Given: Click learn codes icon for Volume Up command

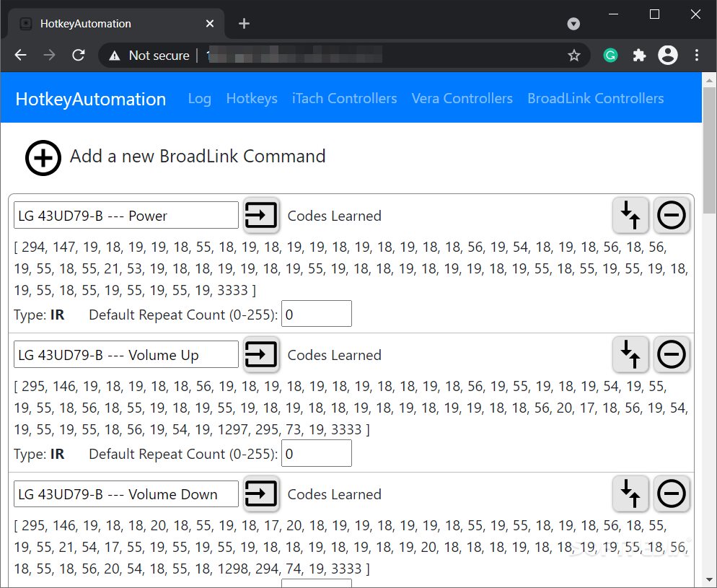Looking at the screenshot, I should click(x=261, y=354).
